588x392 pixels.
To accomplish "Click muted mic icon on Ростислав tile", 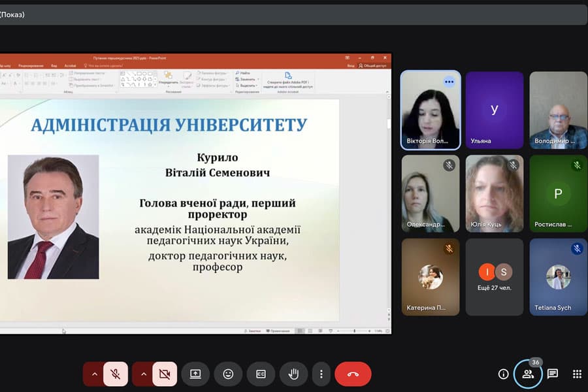I will pos(577,165).
